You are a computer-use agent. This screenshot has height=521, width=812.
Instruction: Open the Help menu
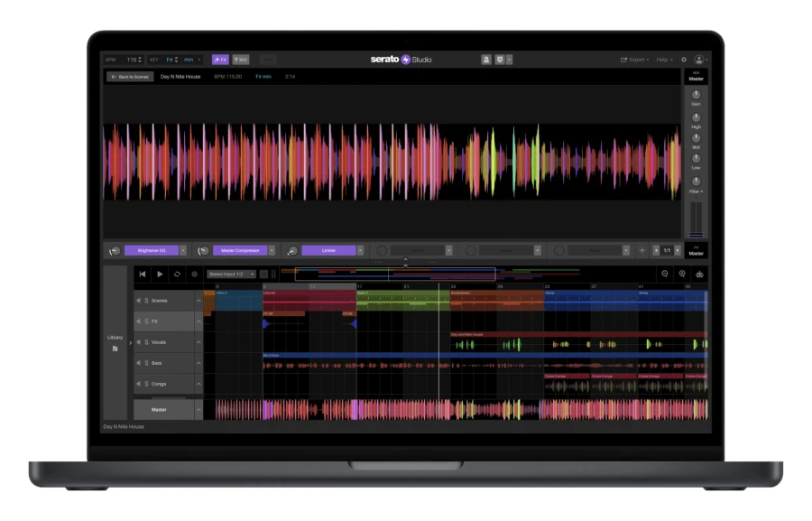tap(664, 60)
